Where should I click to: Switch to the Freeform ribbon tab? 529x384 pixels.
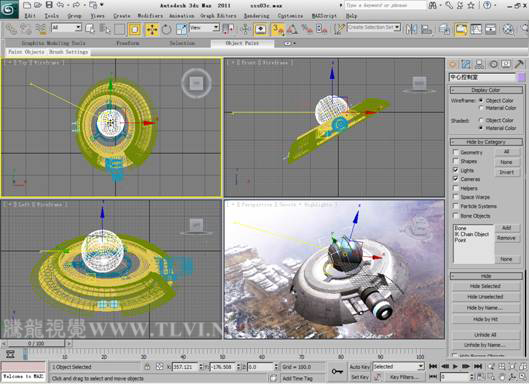pyautogui.click(x=128, y=43)
